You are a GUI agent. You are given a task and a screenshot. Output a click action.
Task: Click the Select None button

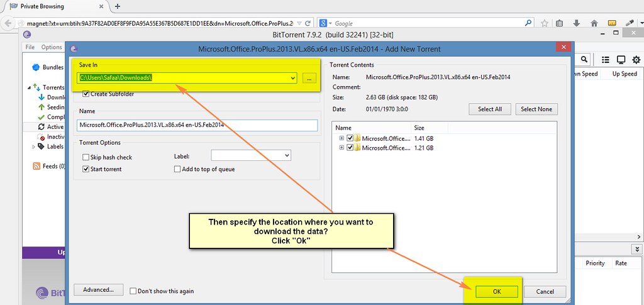pyautogui.click(x=536, y=109)
